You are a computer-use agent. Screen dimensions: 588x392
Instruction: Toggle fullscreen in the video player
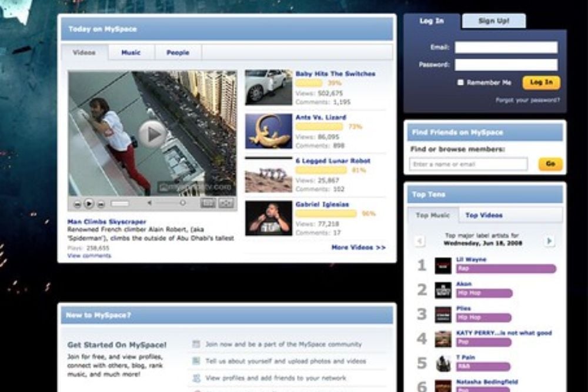pos(226,203)
